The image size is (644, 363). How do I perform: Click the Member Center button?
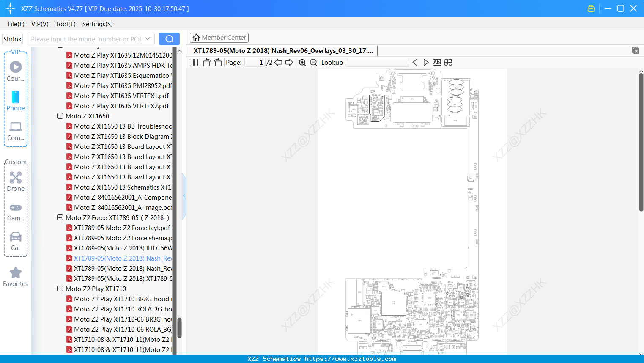coord(219,38)
